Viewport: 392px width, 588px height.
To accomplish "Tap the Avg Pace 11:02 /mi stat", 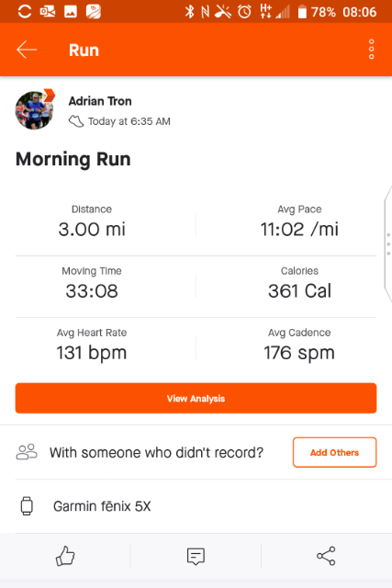I will pyautogui.click(x=299, y=221).
